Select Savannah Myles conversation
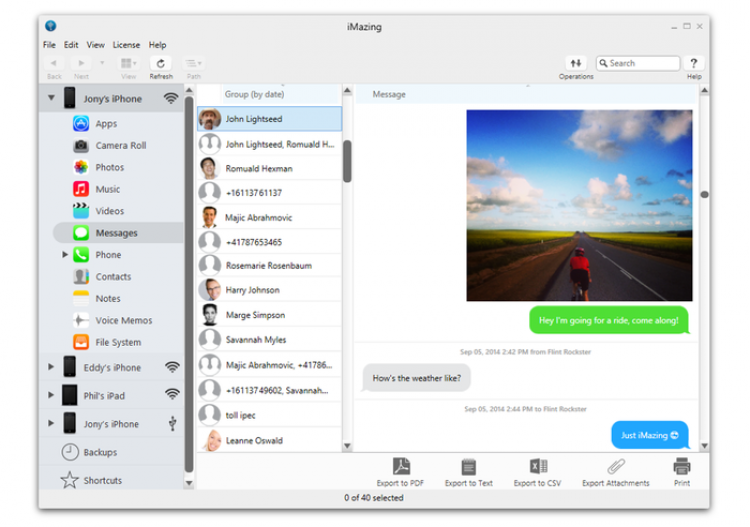Viewport: 750px width, 527px height. click(270, 340)
